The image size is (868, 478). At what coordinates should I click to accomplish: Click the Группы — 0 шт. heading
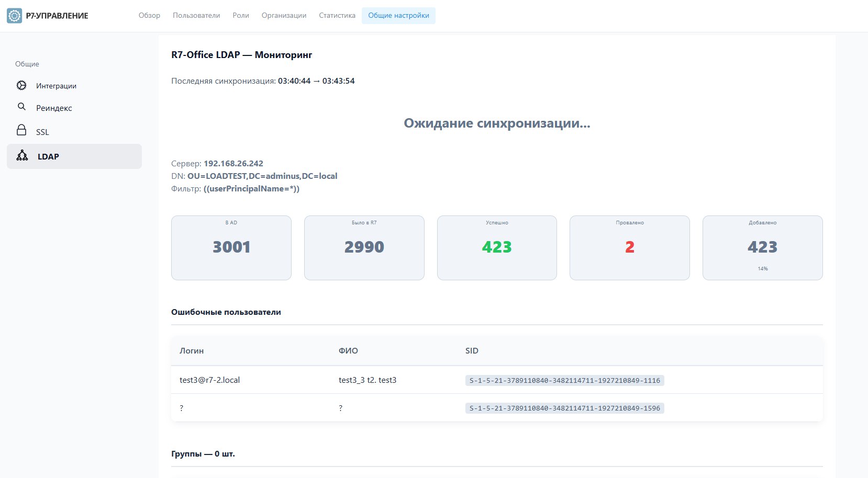[x=203, y=454]
